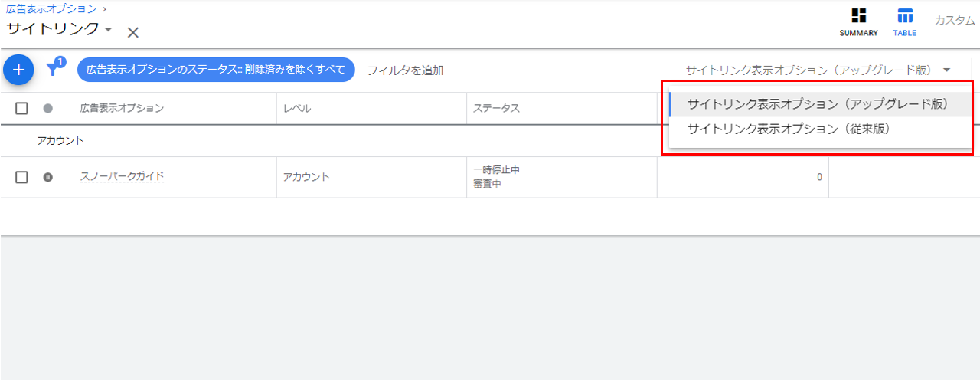Select サイトリンク表示オプション（アップグレード版） from list

tap(818, 104)
